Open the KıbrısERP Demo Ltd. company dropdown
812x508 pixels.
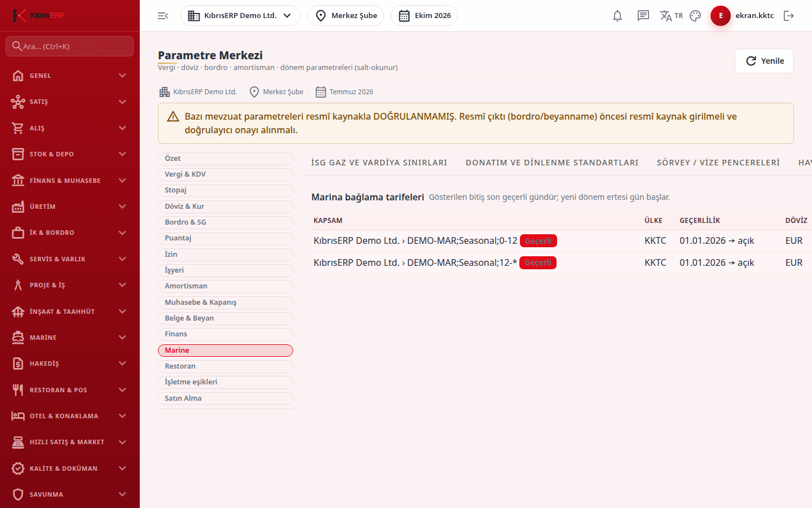point(240,16)
